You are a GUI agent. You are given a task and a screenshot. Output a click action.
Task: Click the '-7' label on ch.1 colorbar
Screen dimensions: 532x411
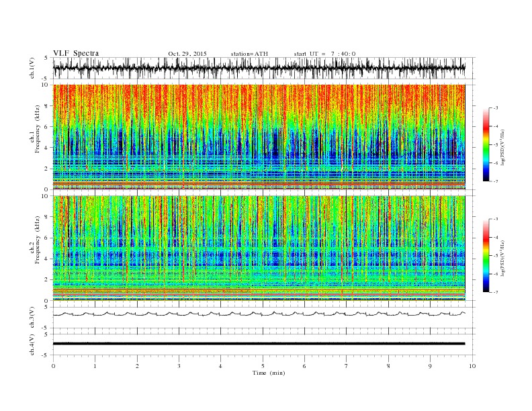[x=496, y=181]
